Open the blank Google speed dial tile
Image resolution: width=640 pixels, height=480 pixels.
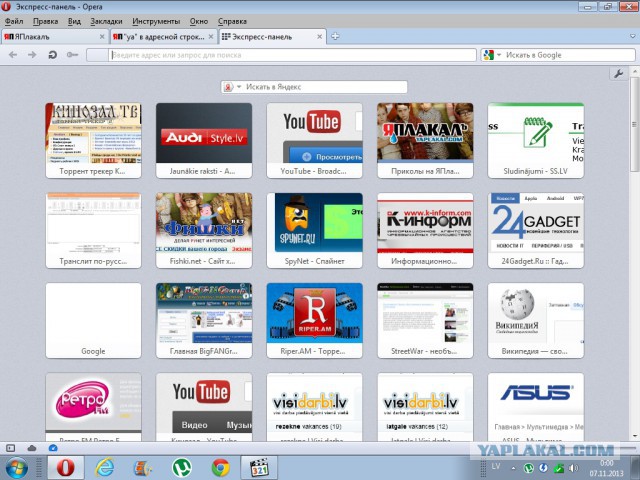(x=93, y=320)
